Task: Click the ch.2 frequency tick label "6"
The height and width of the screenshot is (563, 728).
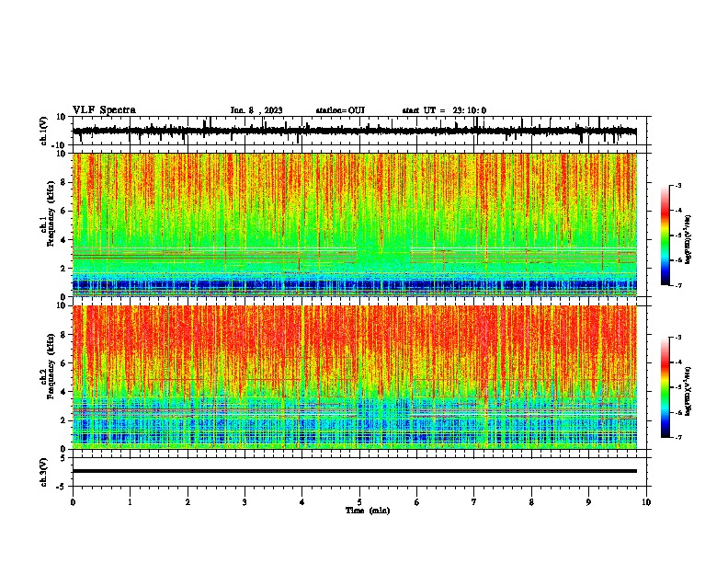Action: click(x=63, y=362)
